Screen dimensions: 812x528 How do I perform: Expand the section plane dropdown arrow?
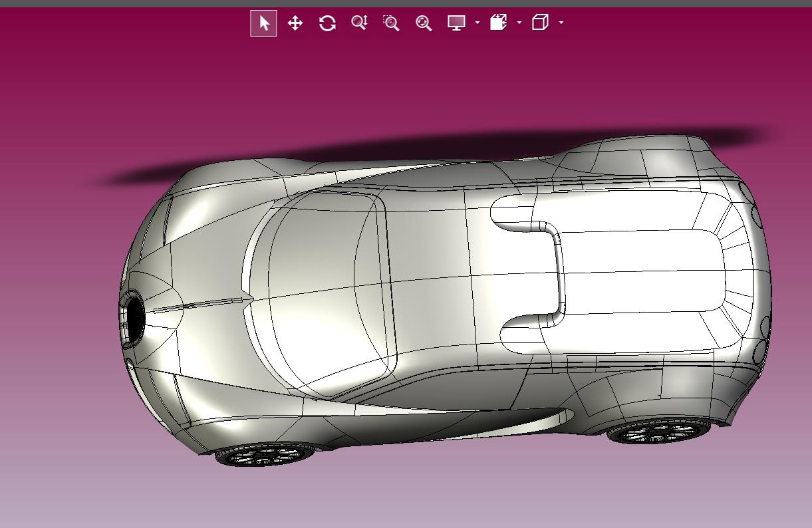519,23
